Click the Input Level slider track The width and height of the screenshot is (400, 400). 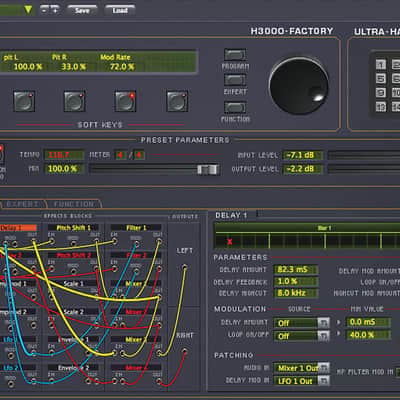coord(364,155)
